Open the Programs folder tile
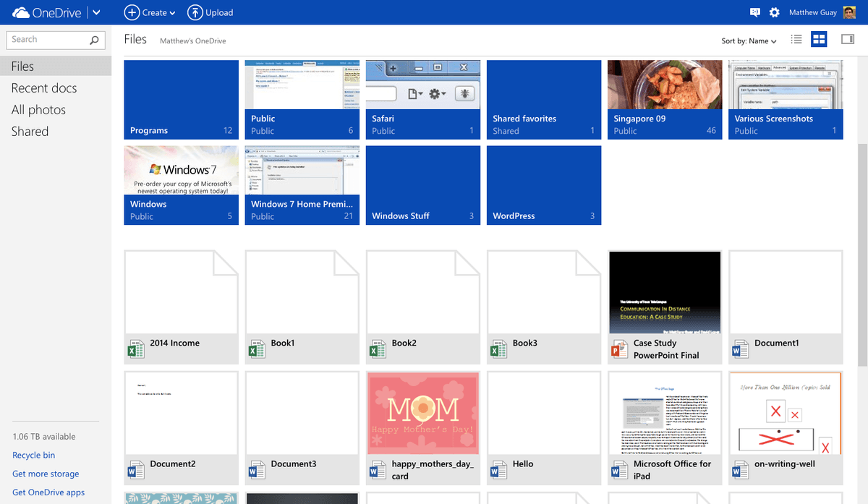868x504 pixels. [181, 100]
